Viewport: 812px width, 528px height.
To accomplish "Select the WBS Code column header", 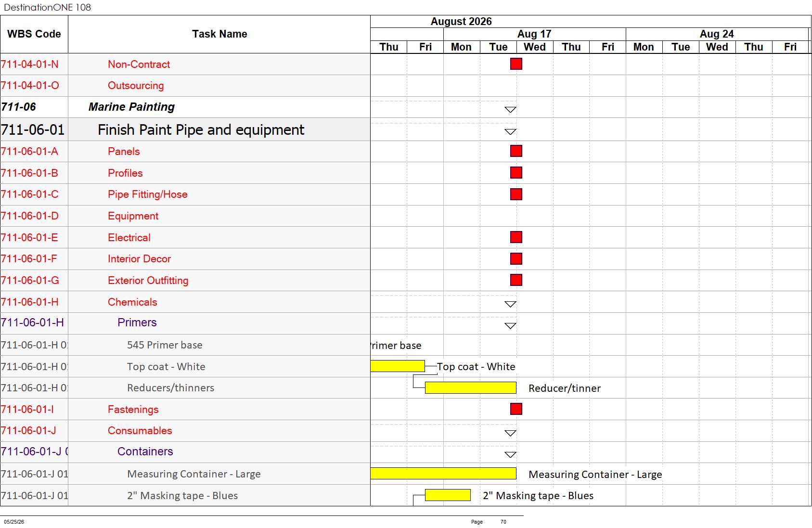I will click(34, 34).
